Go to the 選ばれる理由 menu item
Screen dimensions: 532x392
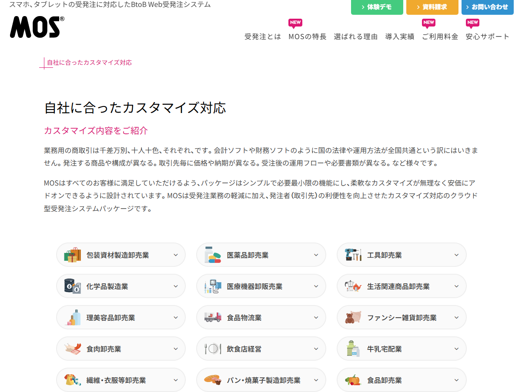point(356,37)
